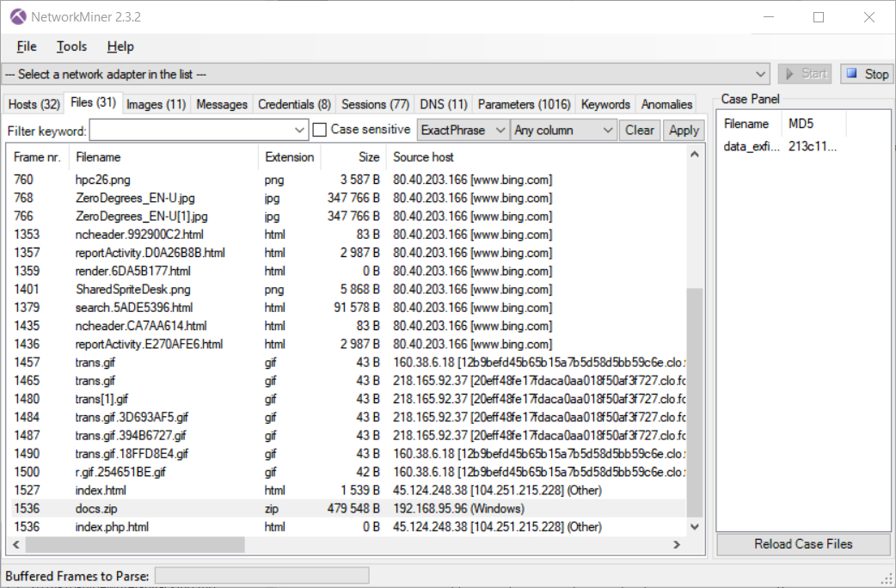
Task: Select the ncheader.CA7AA614.html row
Action: (347, 326)
